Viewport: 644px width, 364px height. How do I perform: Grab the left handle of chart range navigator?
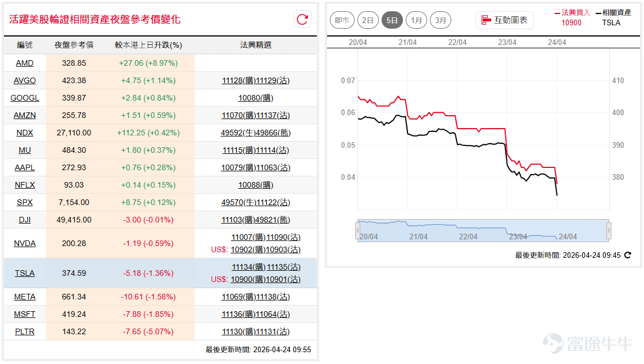point(357,231)
